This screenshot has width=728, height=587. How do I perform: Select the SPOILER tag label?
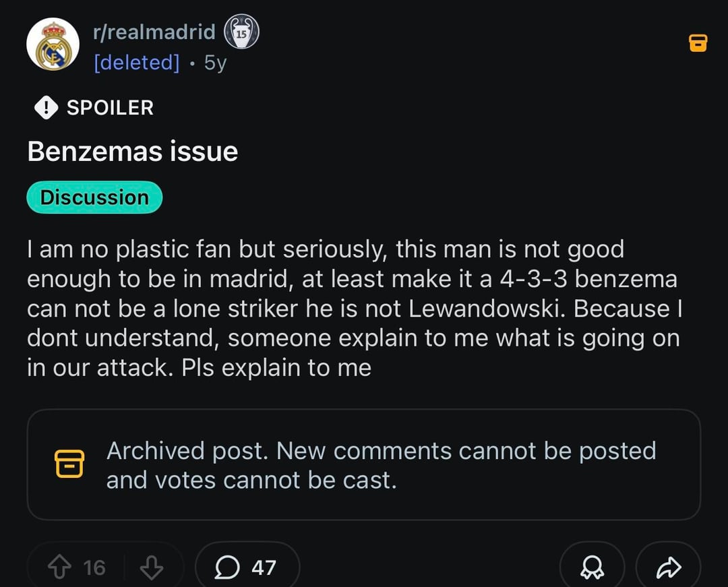click(110, 108)
